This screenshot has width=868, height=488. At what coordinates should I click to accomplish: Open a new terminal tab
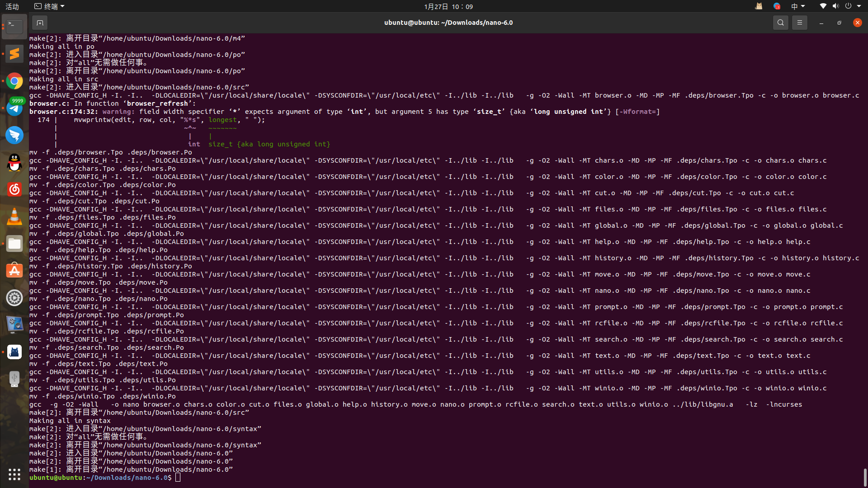click(x=40, y=23)
